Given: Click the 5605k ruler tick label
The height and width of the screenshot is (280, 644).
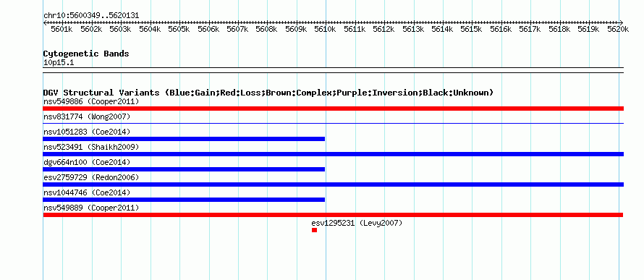Looking at the screenshot, I should (179, 30).
